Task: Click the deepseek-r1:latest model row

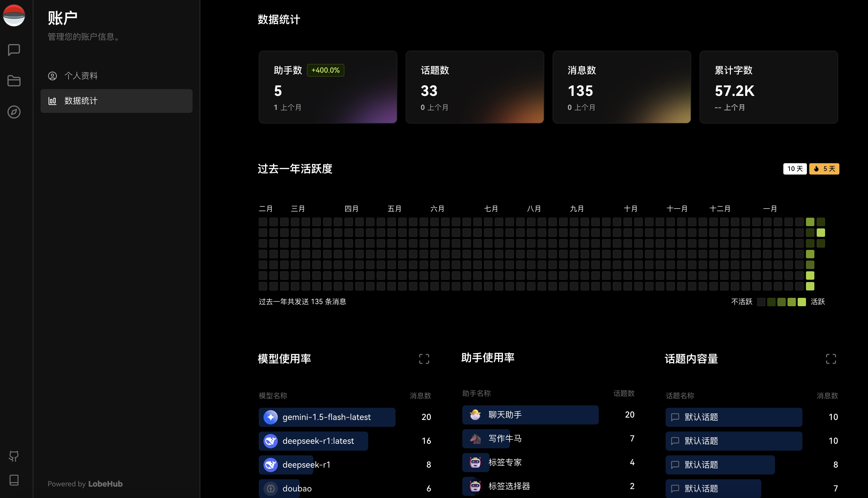Action: click(345, 441)
